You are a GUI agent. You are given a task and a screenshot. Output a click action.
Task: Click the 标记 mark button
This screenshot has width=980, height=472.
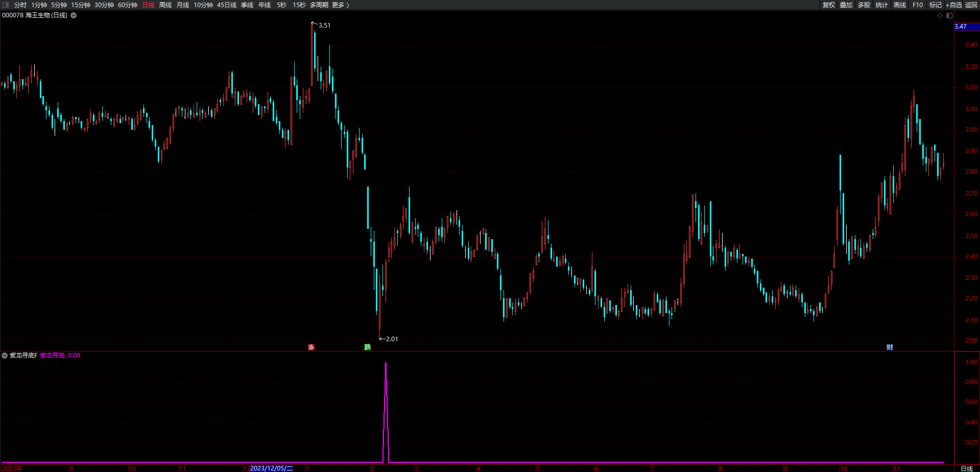tap(936, 5)
